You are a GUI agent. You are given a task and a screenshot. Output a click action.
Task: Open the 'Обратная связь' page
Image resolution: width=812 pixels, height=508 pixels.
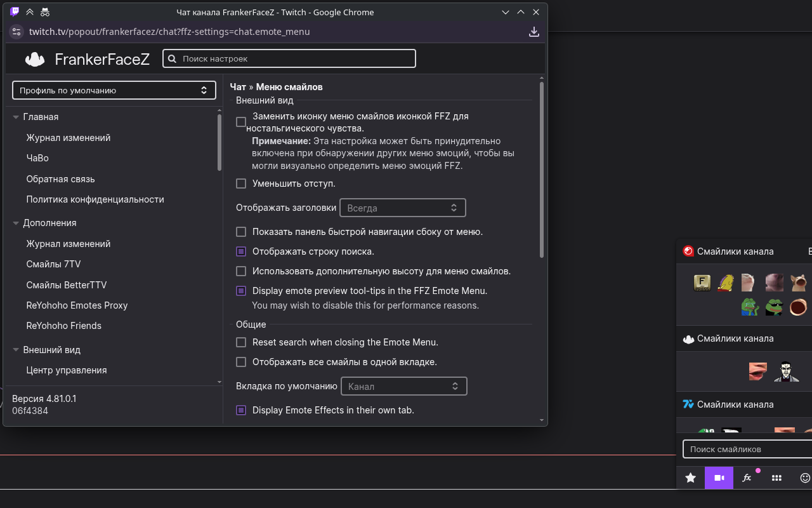pyautogui.click(x=60, y=179)
